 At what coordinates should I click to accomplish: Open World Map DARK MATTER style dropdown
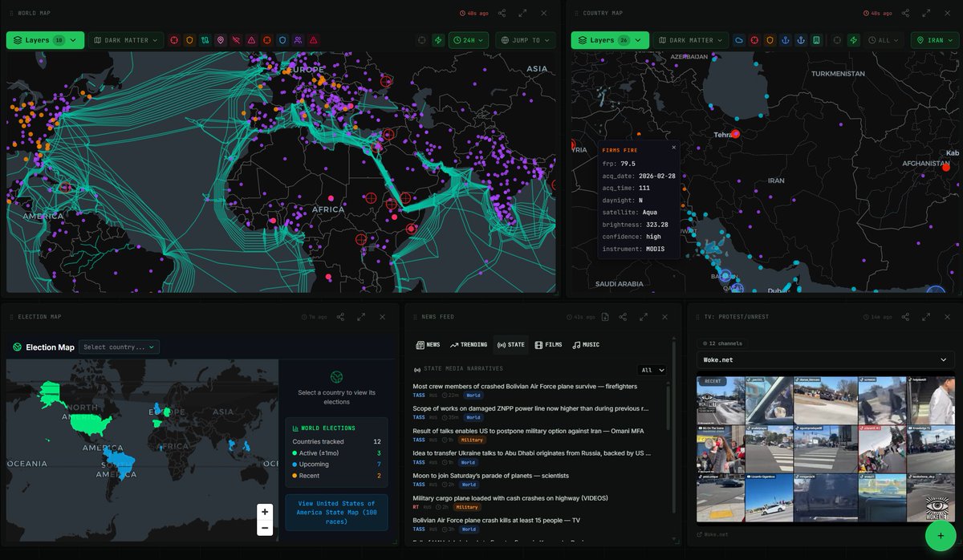126,40
